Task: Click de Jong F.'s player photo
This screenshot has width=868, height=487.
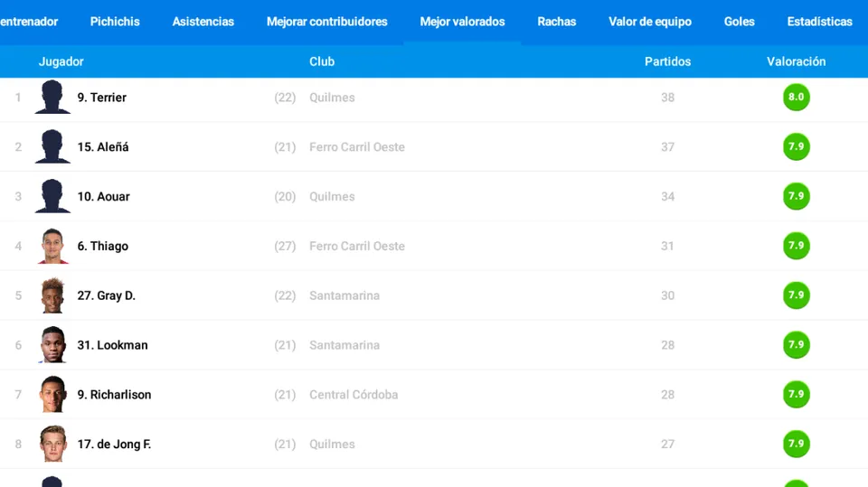Action: tap(53, 444)
